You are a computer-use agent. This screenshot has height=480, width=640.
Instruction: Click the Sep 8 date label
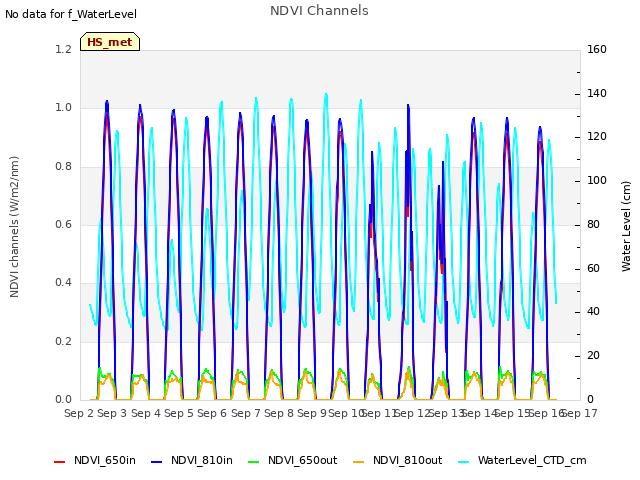(x=279, y=413)
